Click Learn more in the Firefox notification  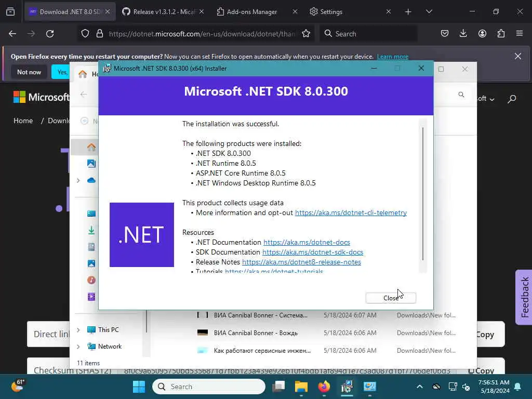[x=393, y=57]
